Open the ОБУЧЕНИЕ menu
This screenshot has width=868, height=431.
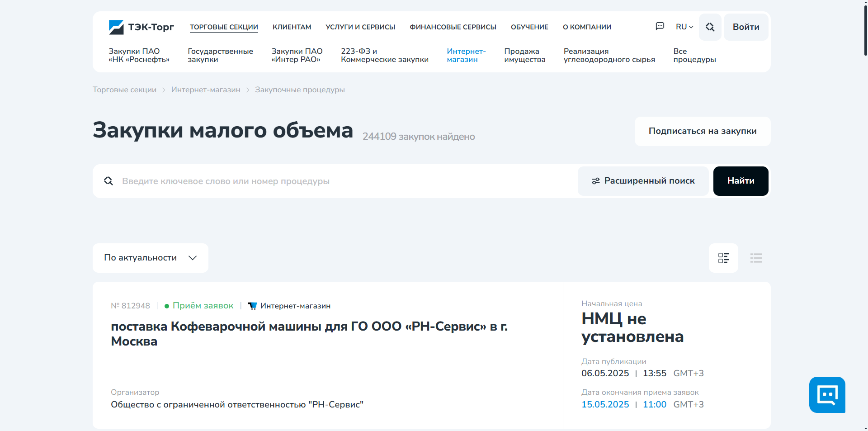pyautogui.click(x=529, y=27)
